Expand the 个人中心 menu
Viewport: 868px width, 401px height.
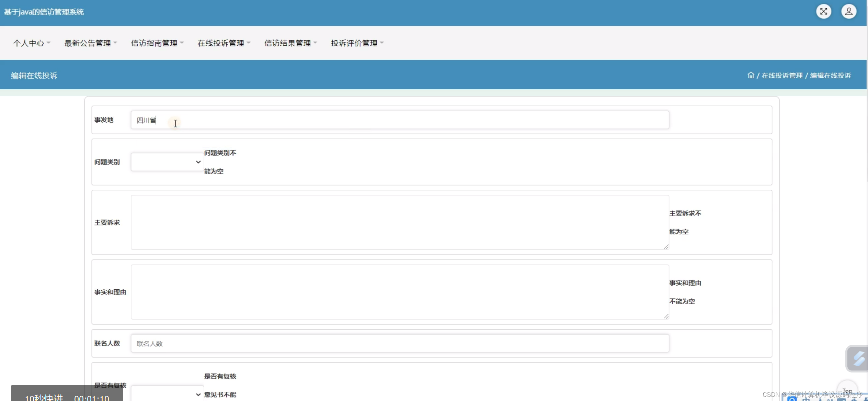point(32,43)
